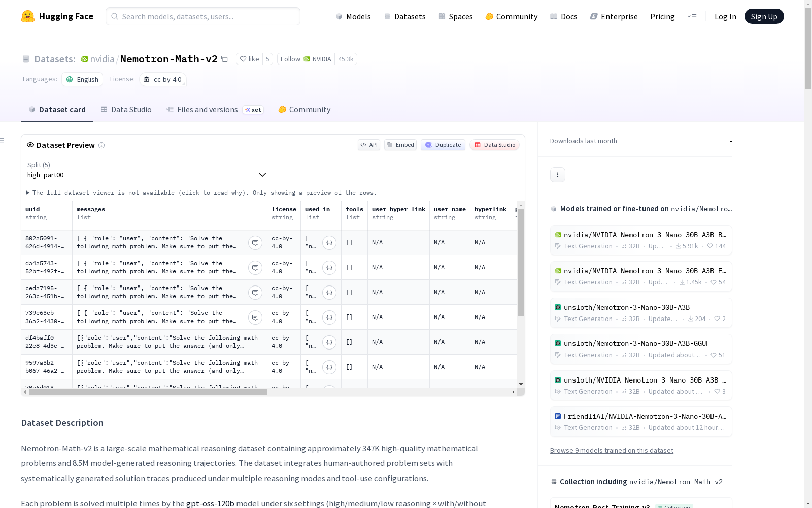Browse 9 models trained on this dataset
The image size is (812, 508).
point(612,450)
